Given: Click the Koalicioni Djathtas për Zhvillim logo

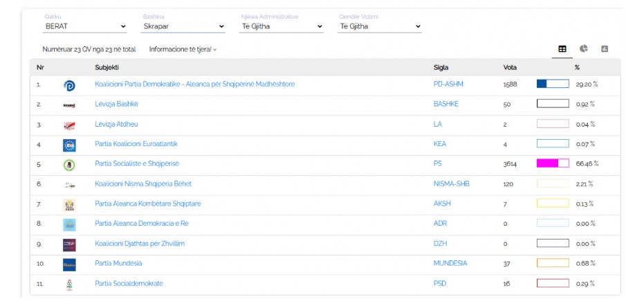Looking at the screenshot, I should (x=69, y=244).
